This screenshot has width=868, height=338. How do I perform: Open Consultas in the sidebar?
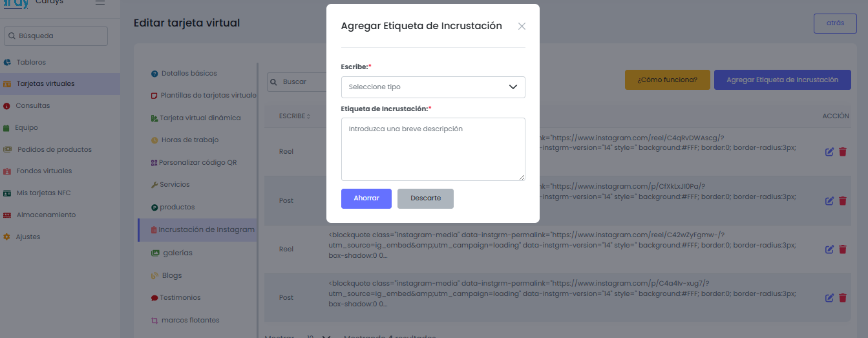(32, 105)
